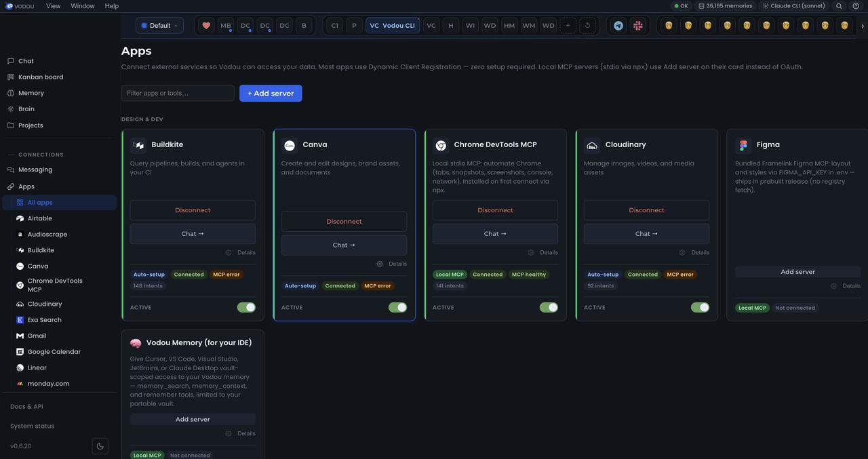Open the Window menu

tap(83, 6)
